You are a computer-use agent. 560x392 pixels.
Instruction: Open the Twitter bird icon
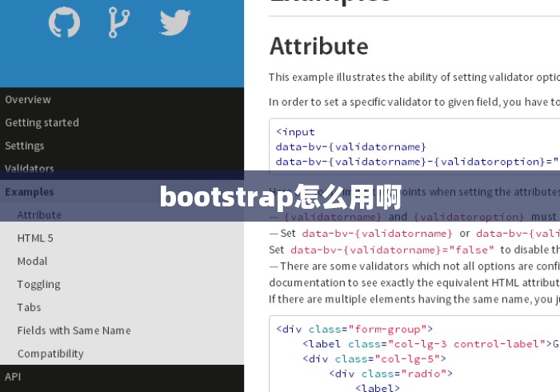(x=175, y=22)
